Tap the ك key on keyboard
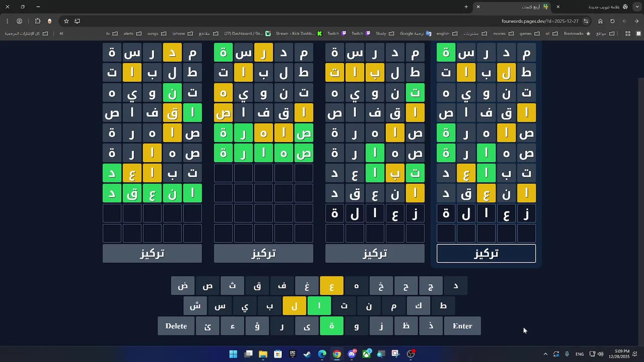Image resolution: width=644 pixels, height=362 pixels. pyautogui.click(x=419, y=306)
